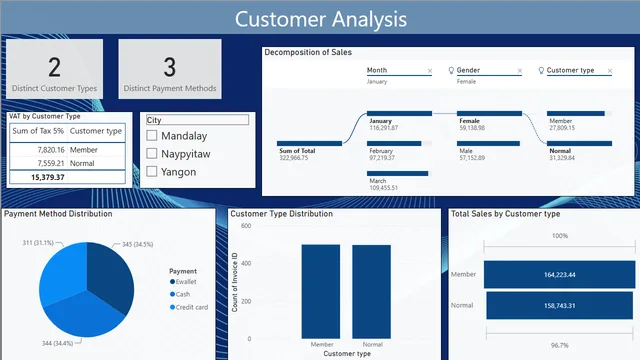The image size is (640, 360).
Task: Click the 96.7% funnel label
Action: [559, 345]
